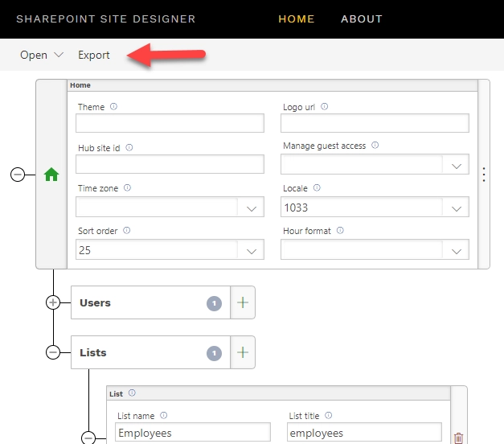Screen dimensions: 504x444
Task: Click the info icon next to Time zone
Action: point(127,187)
